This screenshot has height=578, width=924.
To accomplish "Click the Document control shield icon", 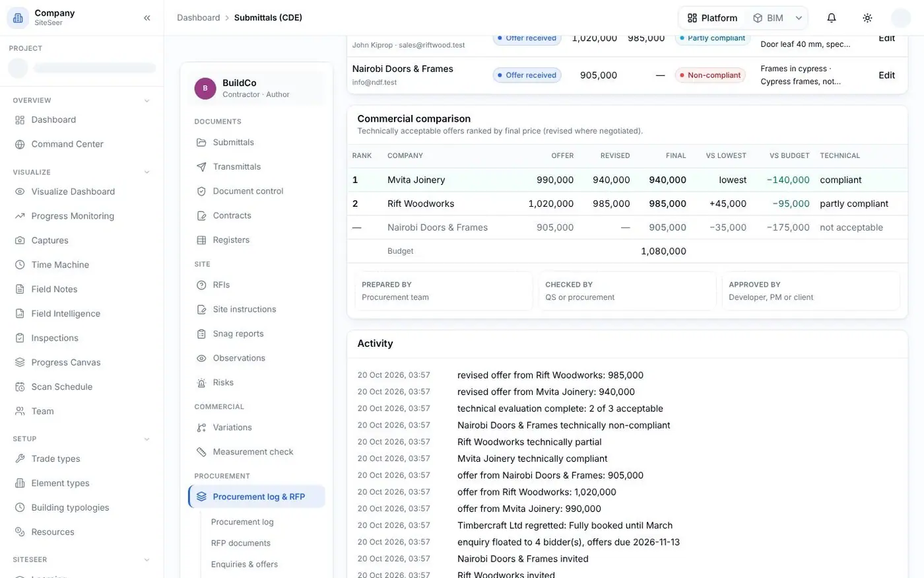I will (x=201, y=191).
